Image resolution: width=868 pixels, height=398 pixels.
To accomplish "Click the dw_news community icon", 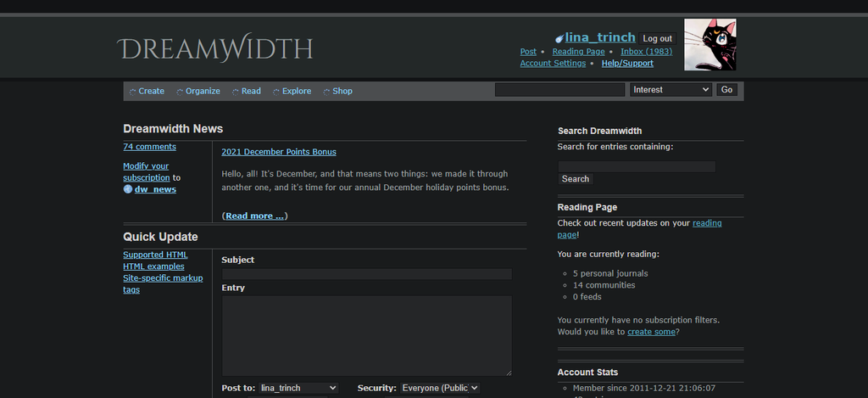I will tap(128, 189).
